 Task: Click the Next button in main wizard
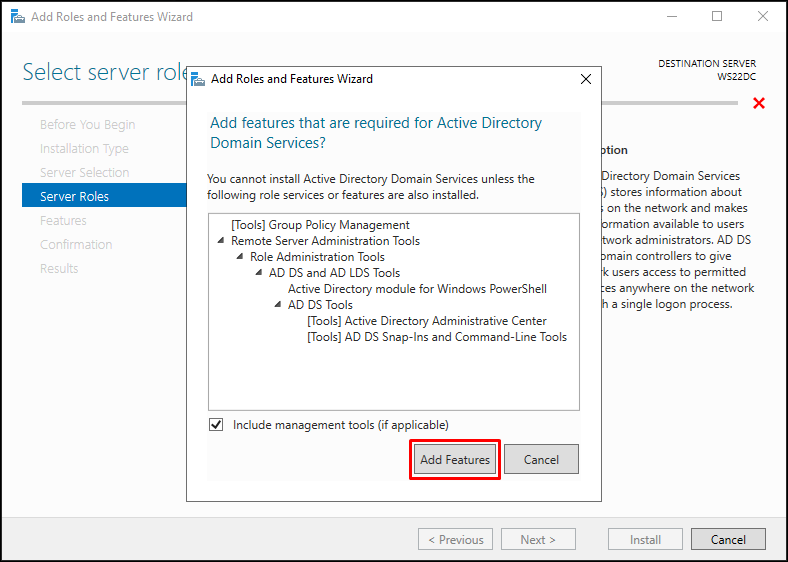click(538, 539)
